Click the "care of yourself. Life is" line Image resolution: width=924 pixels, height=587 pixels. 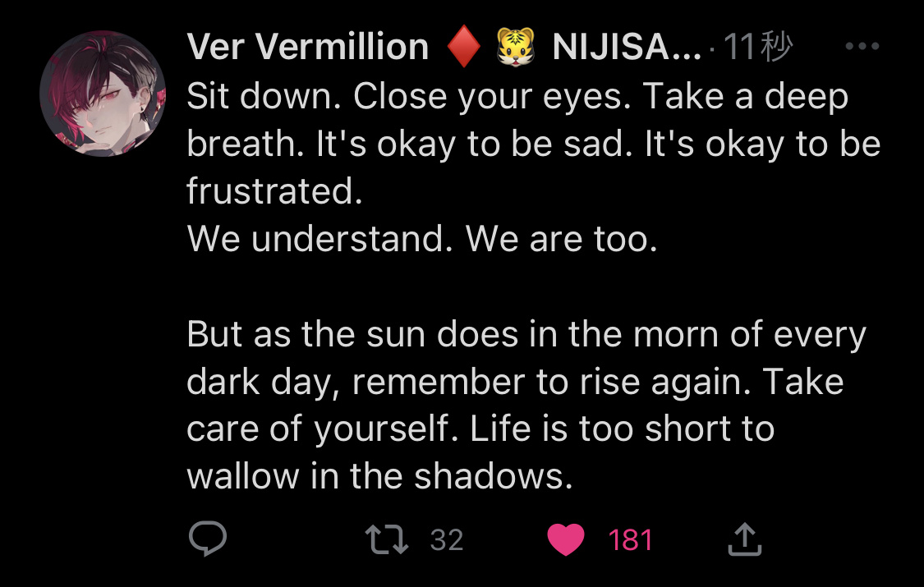(480, 429)
